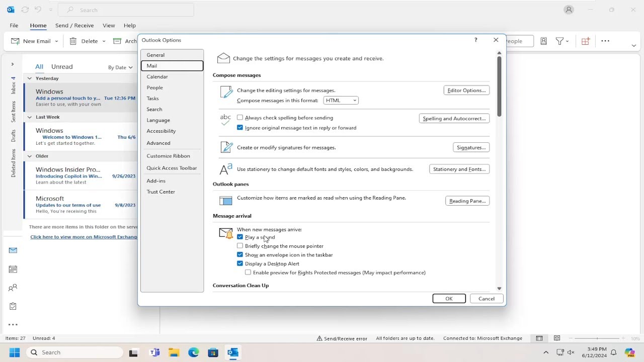Image resolution: width=644 pixels, height=362 pixels.
Task: Click the account profile avatar icon
Action: (569, 10)
